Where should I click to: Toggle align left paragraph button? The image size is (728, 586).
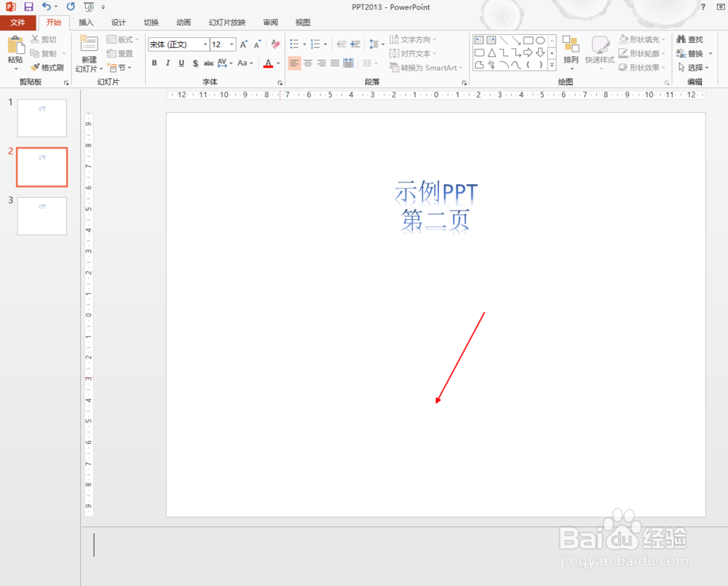pos(294,63)
